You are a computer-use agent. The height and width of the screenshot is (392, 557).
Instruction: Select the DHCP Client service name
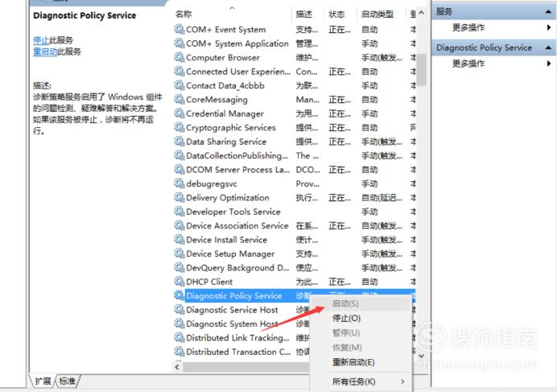[209, 282]
